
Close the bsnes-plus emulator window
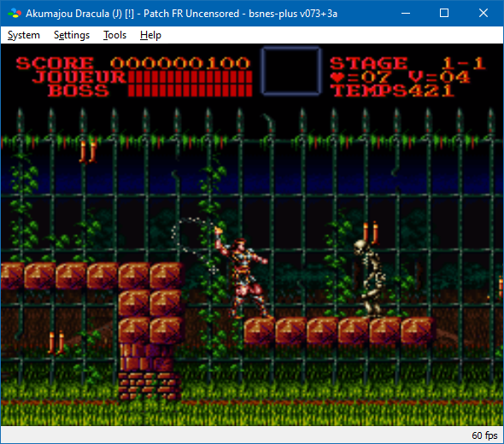483,13
